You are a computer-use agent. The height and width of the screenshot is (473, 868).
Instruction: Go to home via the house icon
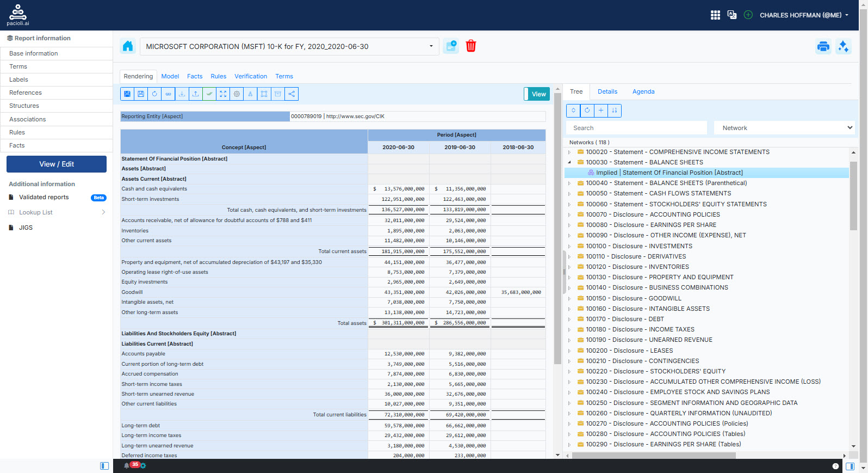[128, 46]
